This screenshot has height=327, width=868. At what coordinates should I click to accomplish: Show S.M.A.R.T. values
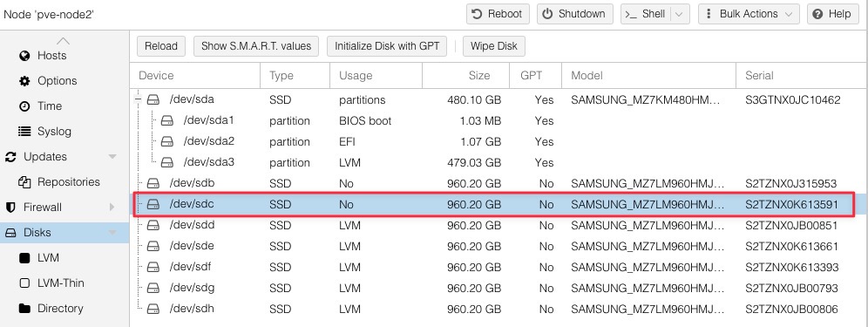(x=256, y=46)
